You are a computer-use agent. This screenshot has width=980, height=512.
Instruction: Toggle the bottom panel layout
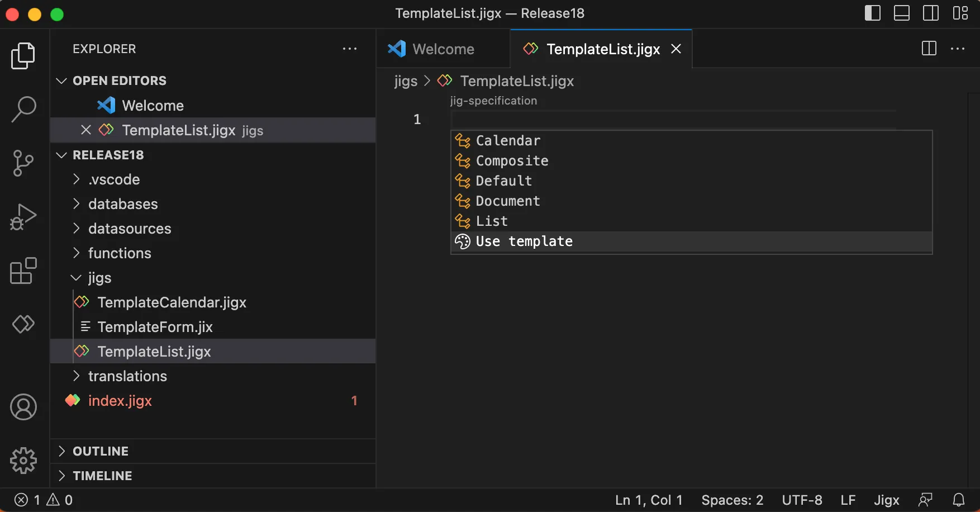coord(902,13)
